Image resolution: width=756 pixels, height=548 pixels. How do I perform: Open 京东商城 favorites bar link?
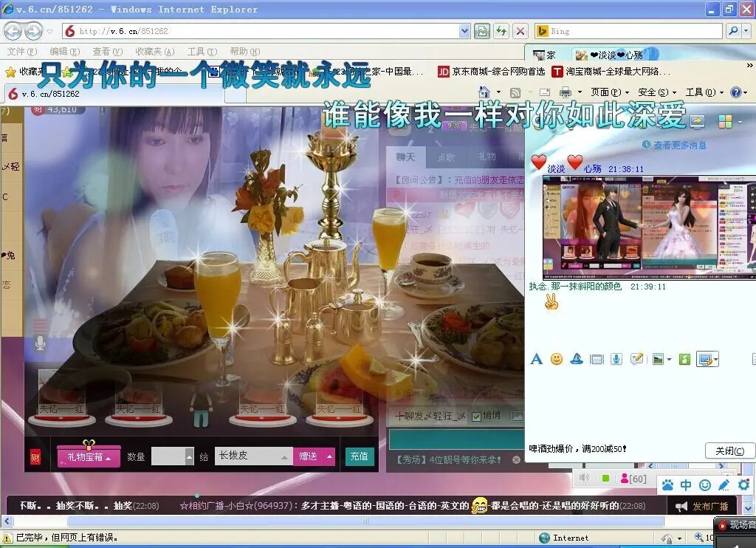(x=491, y=72)
